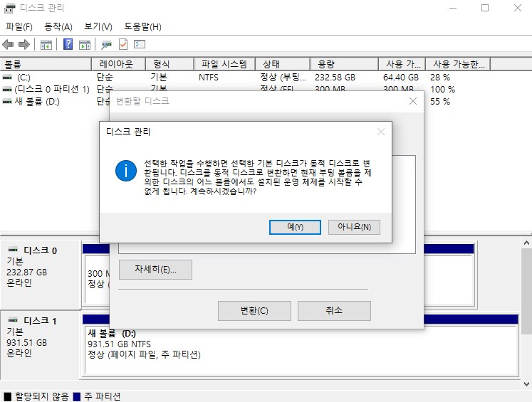Select the 디스크 0 label panel

(x=41, y=275)
